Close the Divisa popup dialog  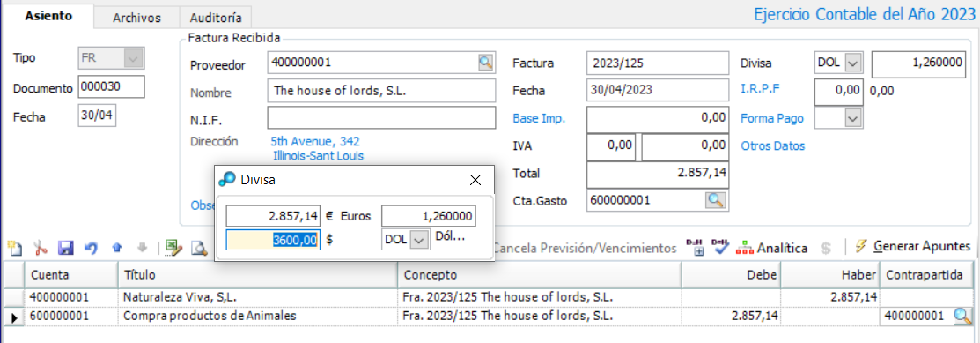[475, 180]
